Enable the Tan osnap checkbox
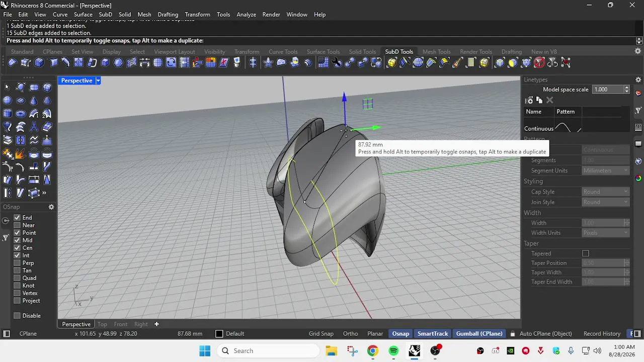 coord(17,270)
